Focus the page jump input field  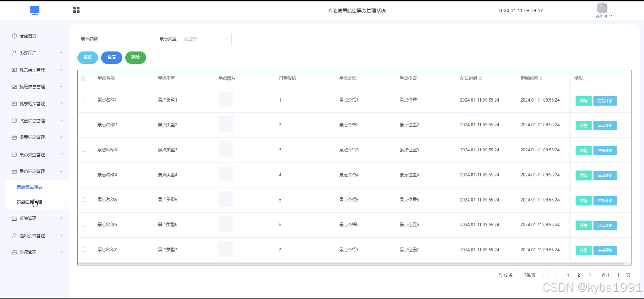618,275
